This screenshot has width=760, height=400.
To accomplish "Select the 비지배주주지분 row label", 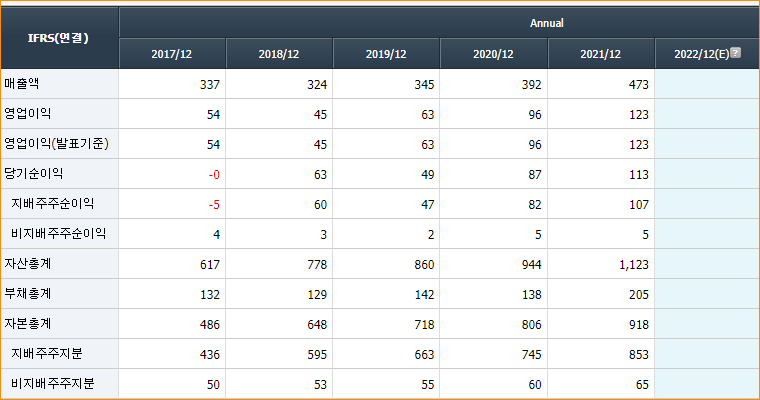I will [x=52, y=384].
